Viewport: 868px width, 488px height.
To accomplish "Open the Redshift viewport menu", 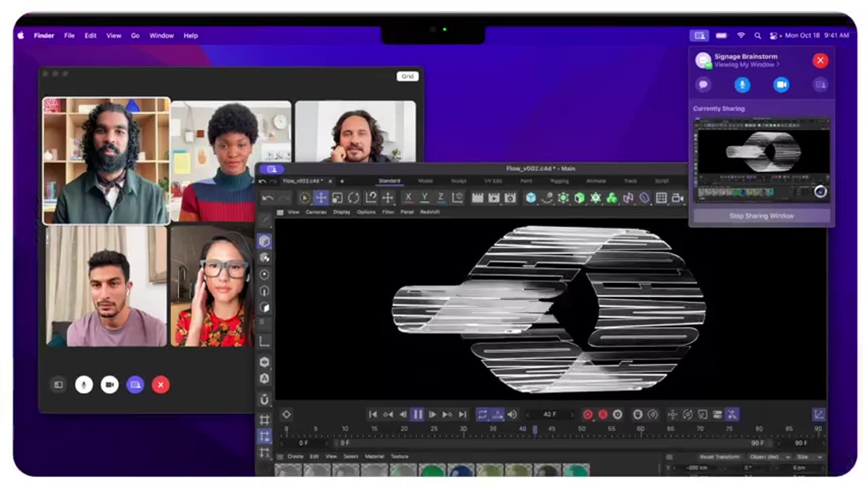I will tap(430, 212).
